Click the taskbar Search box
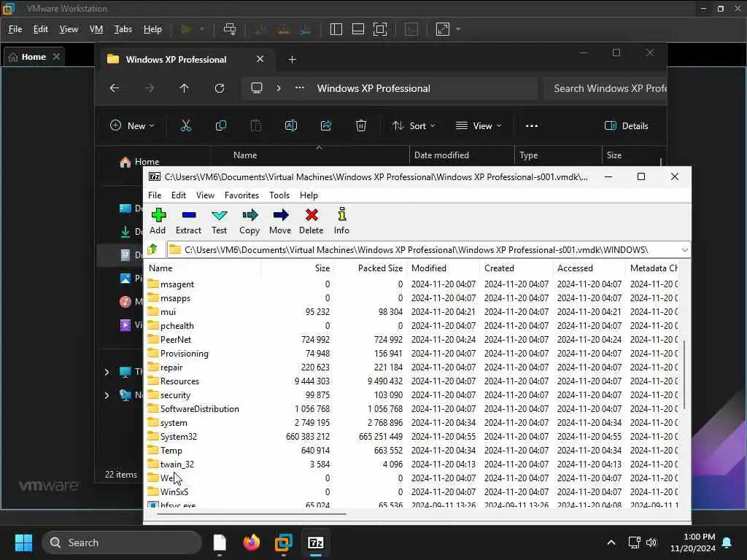Screen dimensions: 747x560 (x=122, y=542)
